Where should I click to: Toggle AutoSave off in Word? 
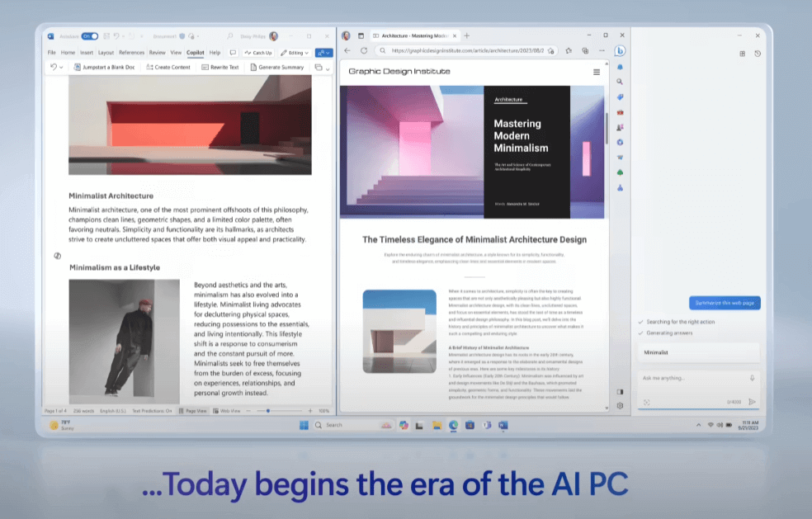(88, 35)
